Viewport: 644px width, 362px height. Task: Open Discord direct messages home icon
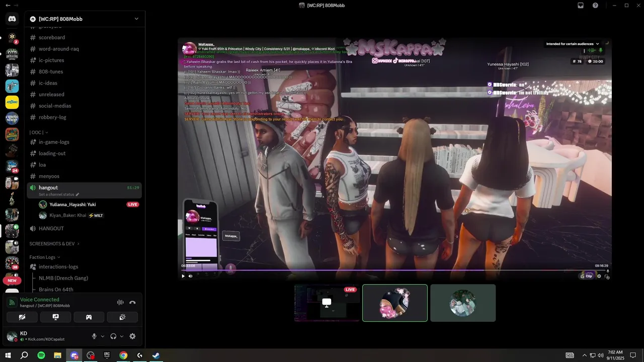pyautogui.click(x=12, y=19)
